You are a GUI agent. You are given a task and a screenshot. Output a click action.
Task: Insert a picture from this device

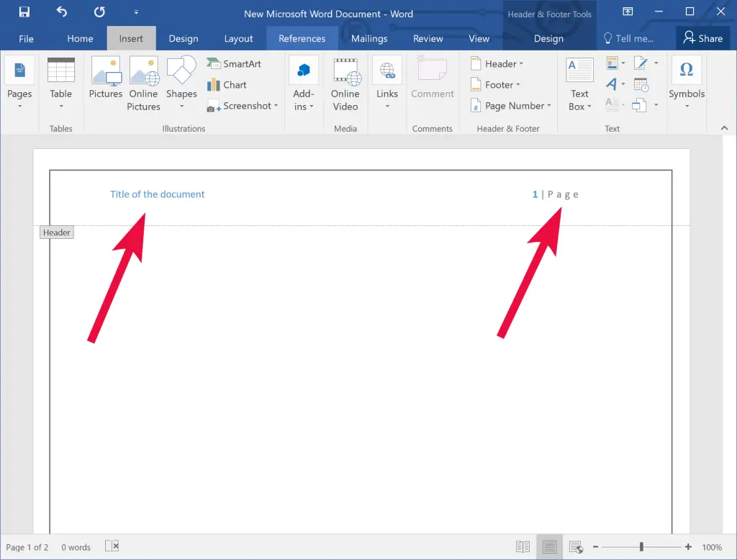(x=106, y=81)
